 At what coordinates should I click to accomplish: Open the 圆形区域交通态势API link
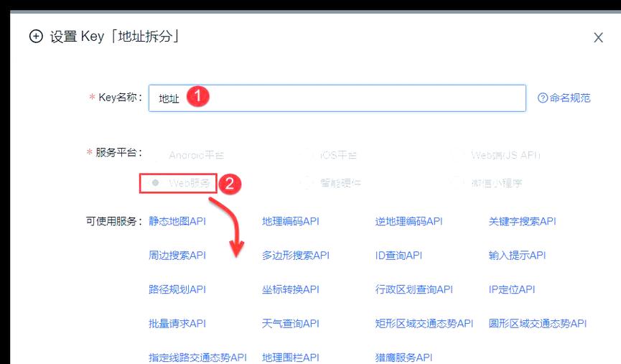coord(538,323)
